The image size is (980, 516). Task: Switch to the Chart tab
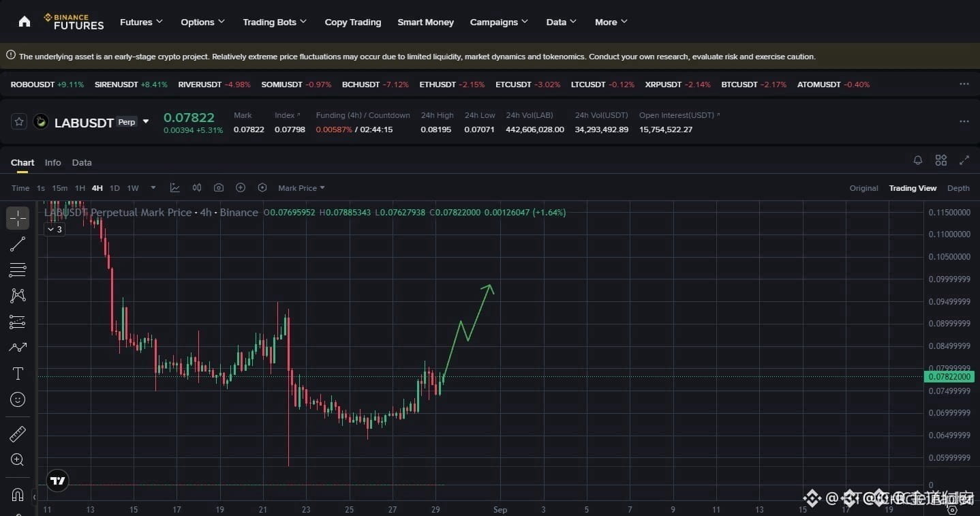pyautogui.click(x=22, y=162)
